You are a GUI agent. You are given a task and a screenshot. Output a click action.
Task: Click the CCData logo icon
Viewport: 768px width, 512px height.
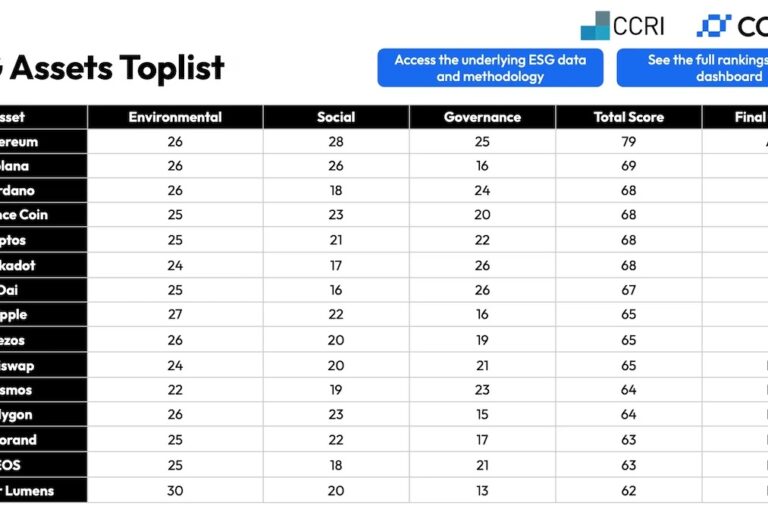click(714, 25)
